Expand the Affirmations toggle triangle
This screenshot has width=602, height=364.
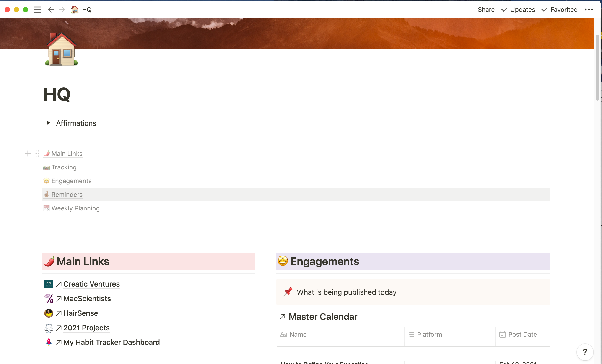(48, 123)
